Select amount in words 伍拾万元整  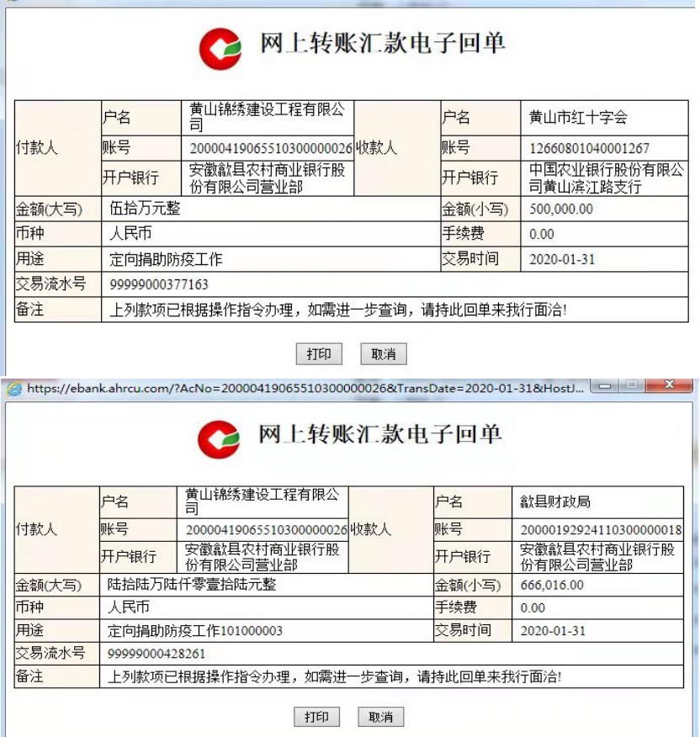(145, 208)
